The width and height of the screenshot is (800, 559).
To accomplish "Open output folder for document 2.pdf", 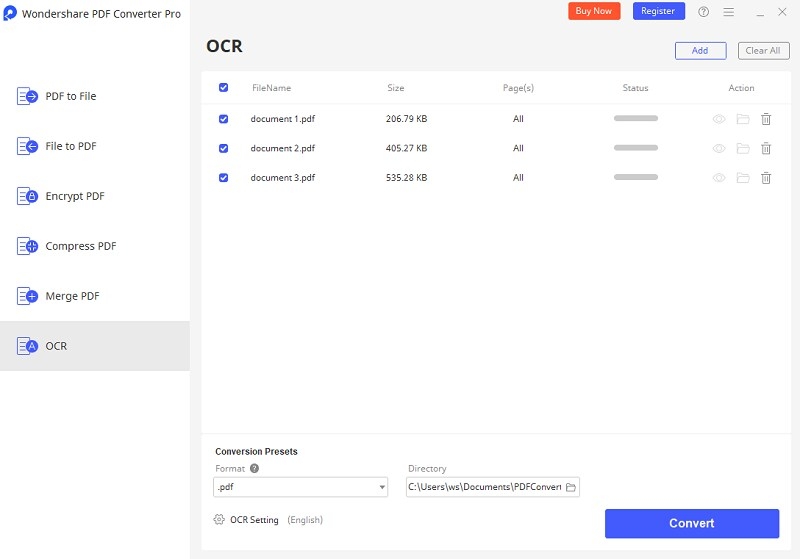I will point(743,149).
